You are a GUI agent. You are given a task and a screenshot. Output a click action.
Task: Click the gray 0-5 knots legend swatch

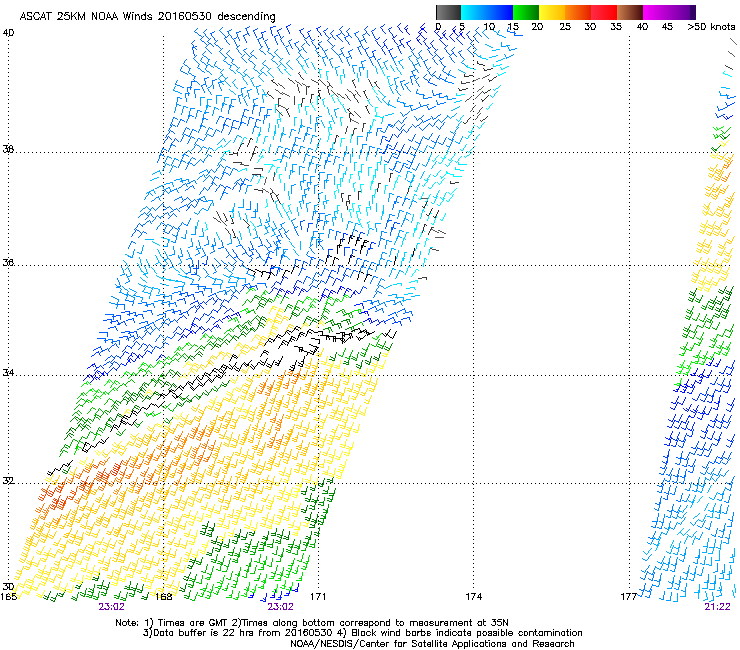(448, 12)
